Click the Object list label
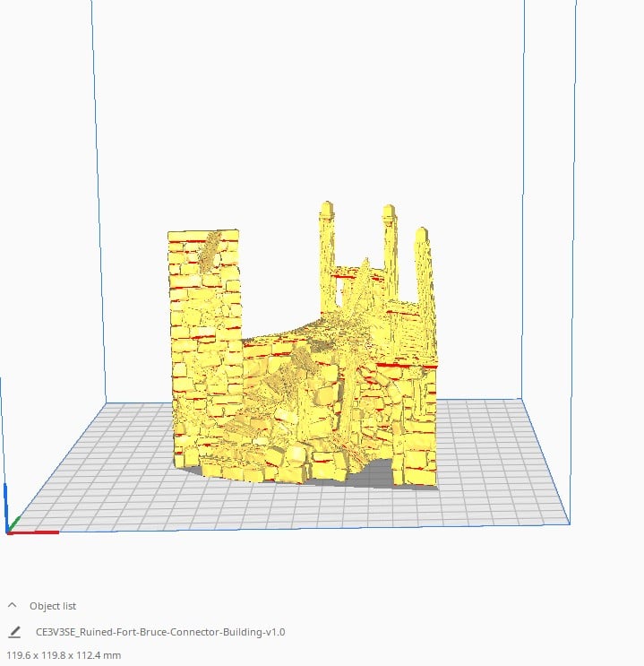 52,606
